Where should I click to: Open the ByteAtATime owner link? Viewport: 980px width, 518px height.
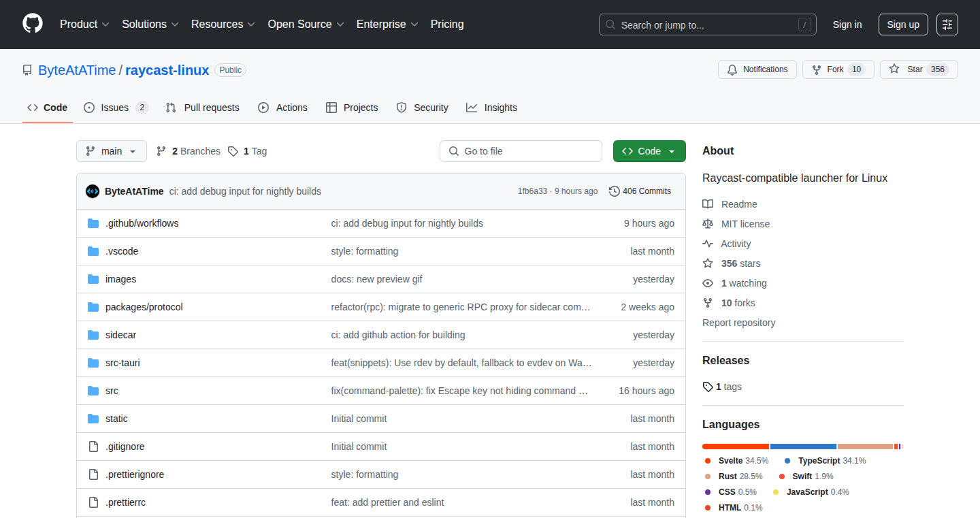tap(77, 70)
